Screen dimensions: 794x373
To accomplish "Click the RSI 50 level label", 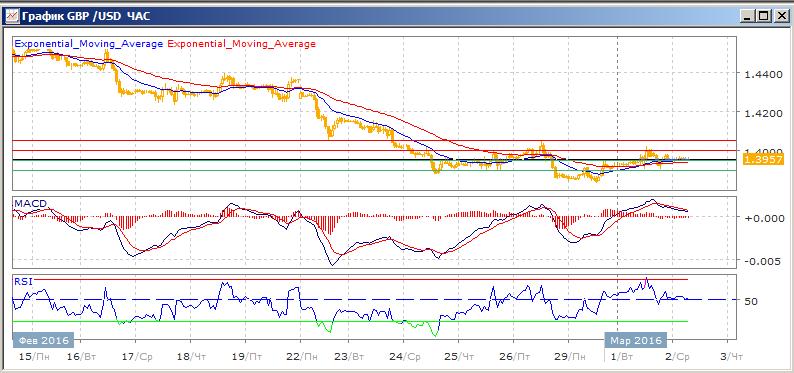I will [x=751, y=301].
